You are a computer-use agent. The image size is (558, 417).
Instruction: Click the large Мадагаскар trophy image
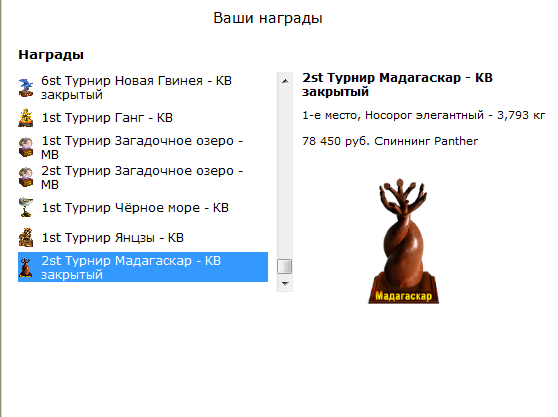coord(403,241)
